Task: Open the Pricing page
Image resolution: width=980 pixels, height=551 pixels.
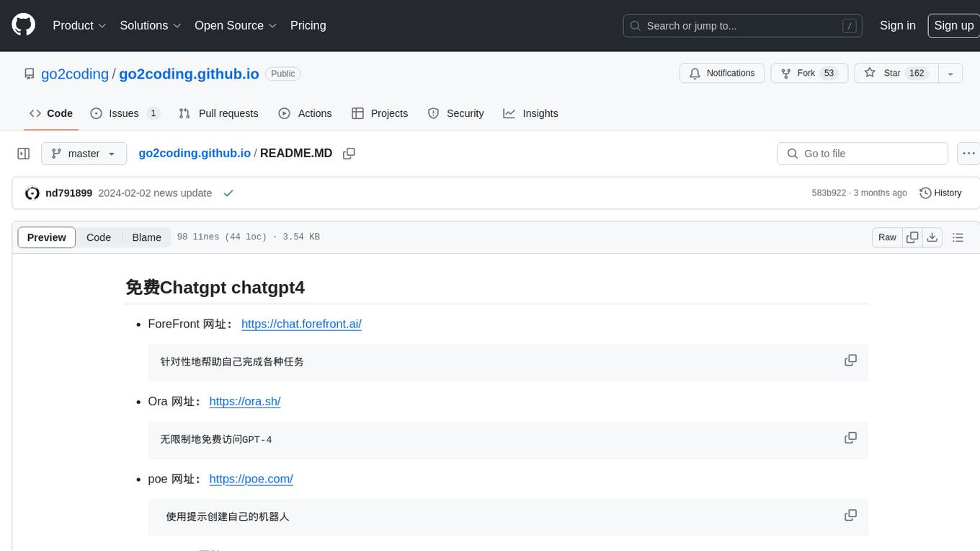Action: point(308,25)
